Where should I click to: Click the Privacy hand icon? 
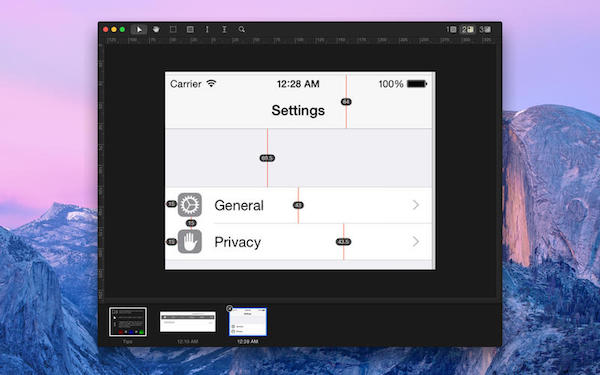point(190,241)
